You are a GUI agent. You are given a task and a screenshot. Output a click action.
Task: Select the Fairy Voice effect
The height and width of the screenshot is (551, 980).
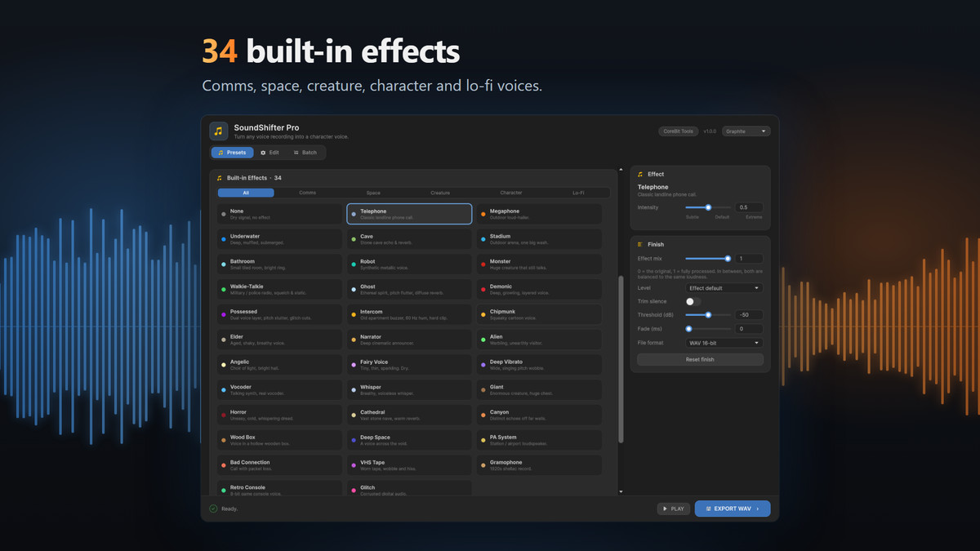pos(409,365)
